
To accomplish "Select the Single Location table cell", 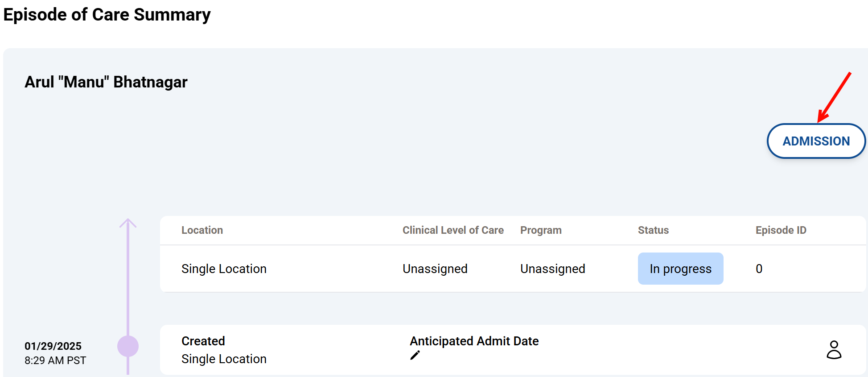I will [x=224, y=269].
